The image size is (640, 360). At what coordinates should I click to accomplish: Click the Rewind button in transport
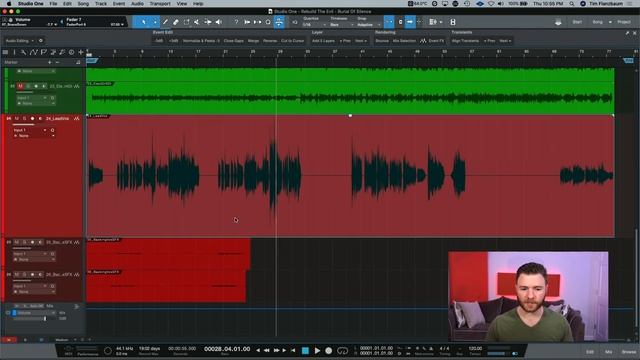(267, 350)
